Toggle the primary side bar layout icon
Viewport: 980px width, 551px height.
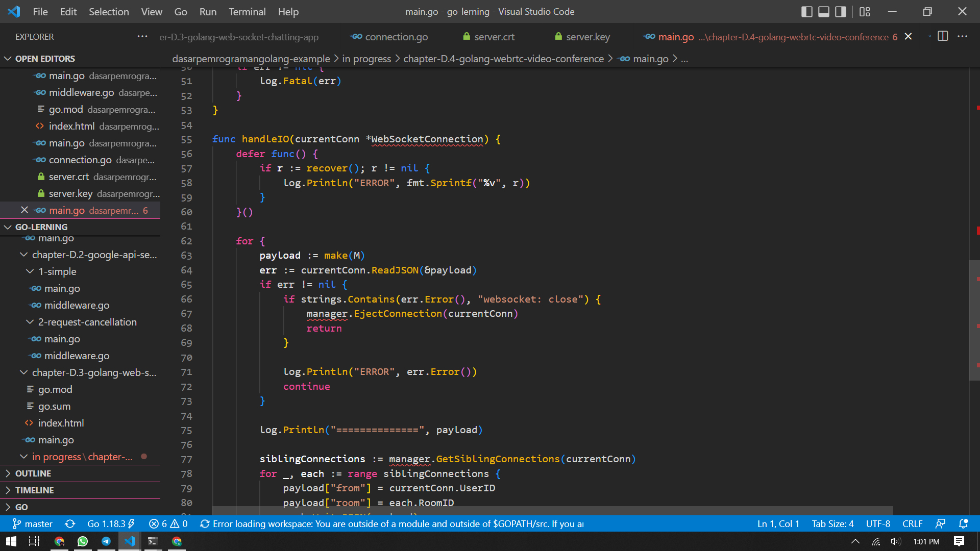click(x=806, y=12)
